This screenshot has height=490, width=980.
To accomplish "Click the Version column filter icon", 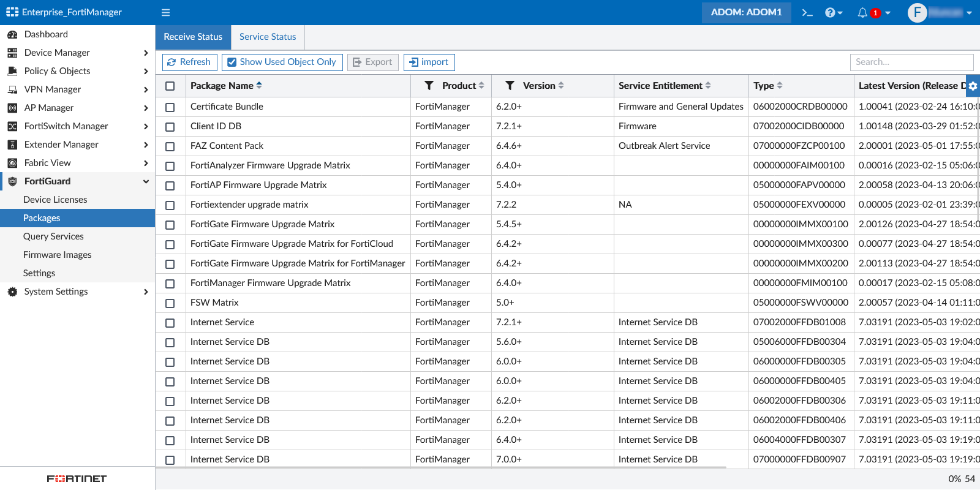I will 510,86.
